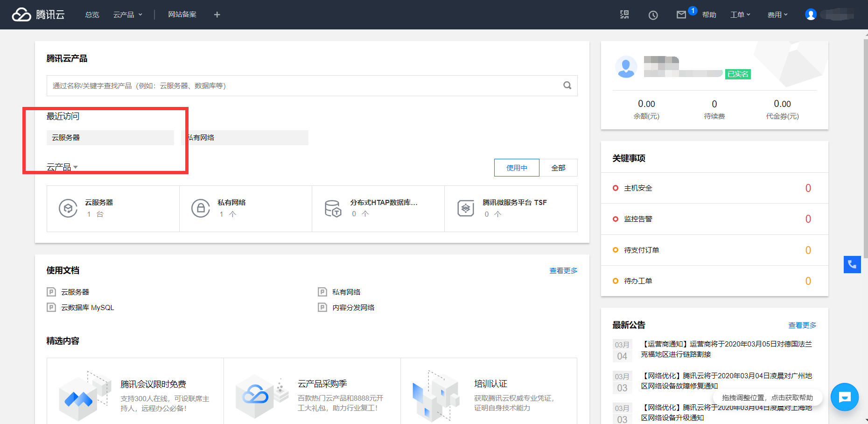Click the 云服务器 product card name

coord(99,202)
